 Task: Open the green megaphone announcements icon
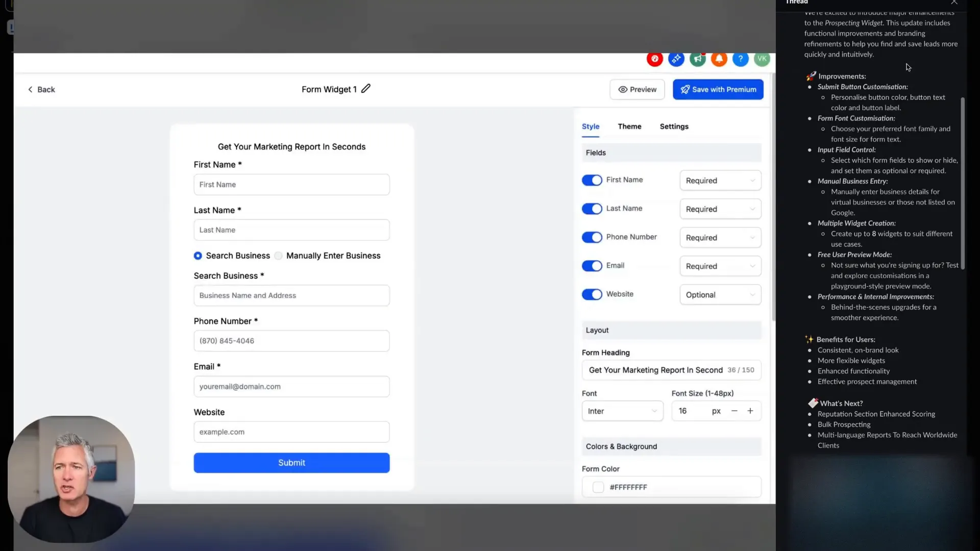coord(697,59)
